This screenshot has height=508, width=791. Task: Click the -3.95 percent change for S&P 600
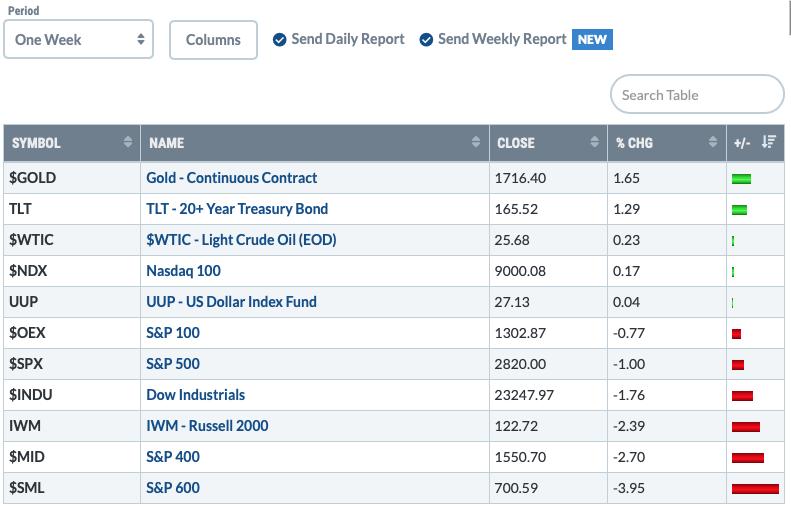(x=629, y=488)
